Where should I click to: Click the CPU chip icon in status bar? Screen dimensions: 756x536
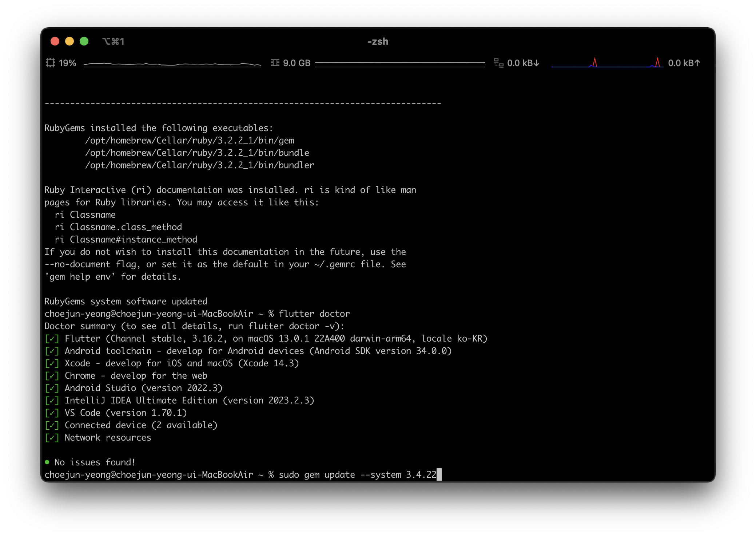pyautogui.click(x=51, y=63)
